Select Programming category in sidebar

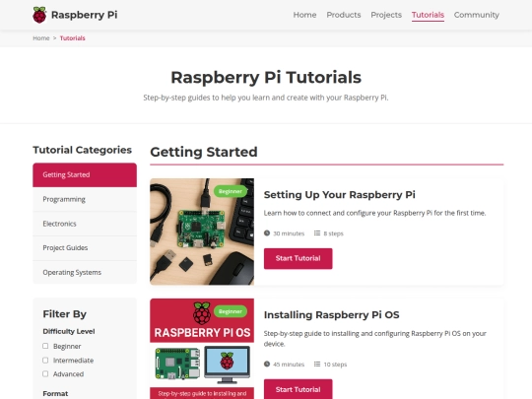[x=85, y=199]
